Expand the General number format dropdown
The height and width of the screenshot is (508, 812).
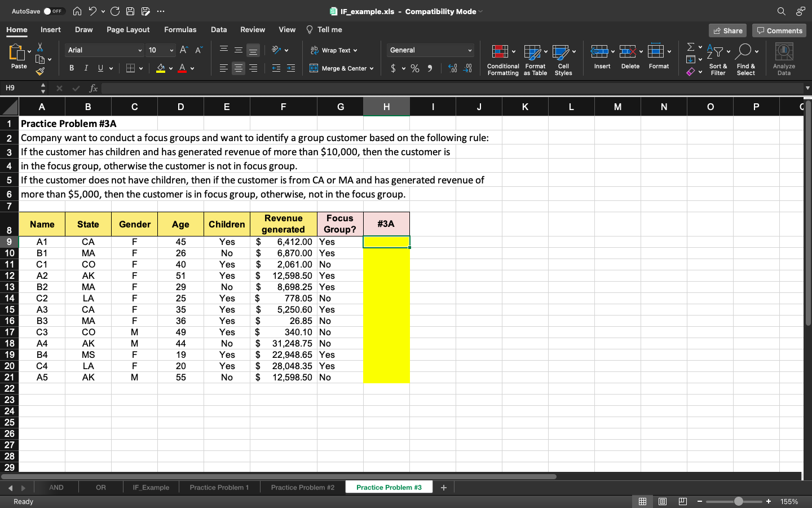pos(469,50)
